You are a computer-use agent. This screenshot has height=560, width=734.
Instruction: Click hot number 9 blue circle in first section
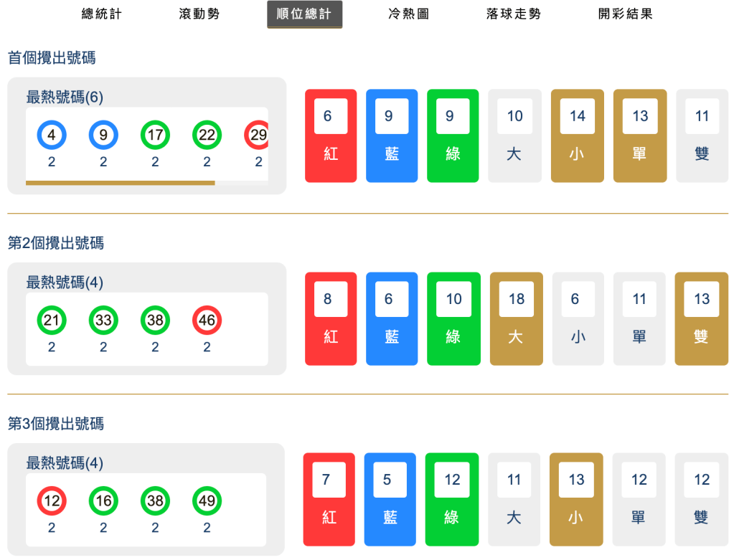coord(103,134)
